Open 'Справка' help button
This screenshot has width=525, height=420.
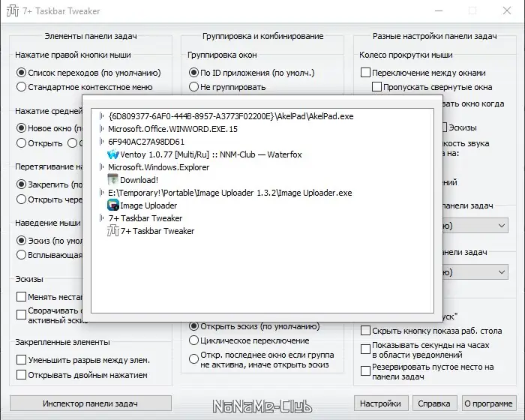tap(434, 403)
